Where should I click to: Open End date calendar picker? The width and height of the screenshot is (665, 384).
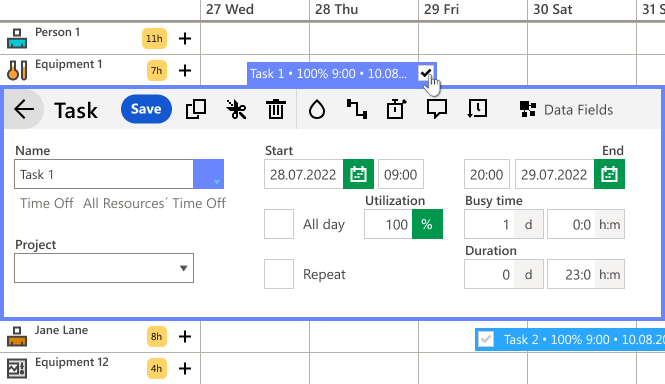tap(609, 174)
